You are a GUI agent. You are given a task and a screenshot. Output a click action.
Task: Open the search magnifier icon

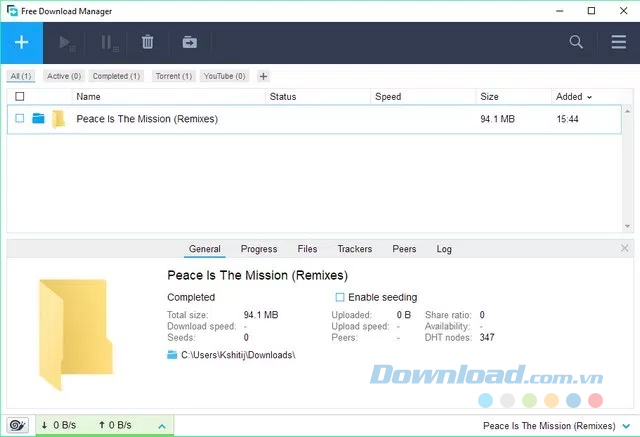click(576, 42)
